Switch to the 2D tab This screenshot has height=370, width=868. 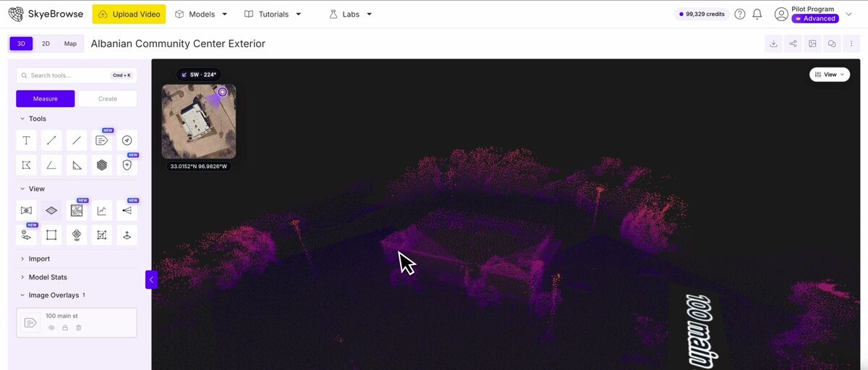pos(46,43)
